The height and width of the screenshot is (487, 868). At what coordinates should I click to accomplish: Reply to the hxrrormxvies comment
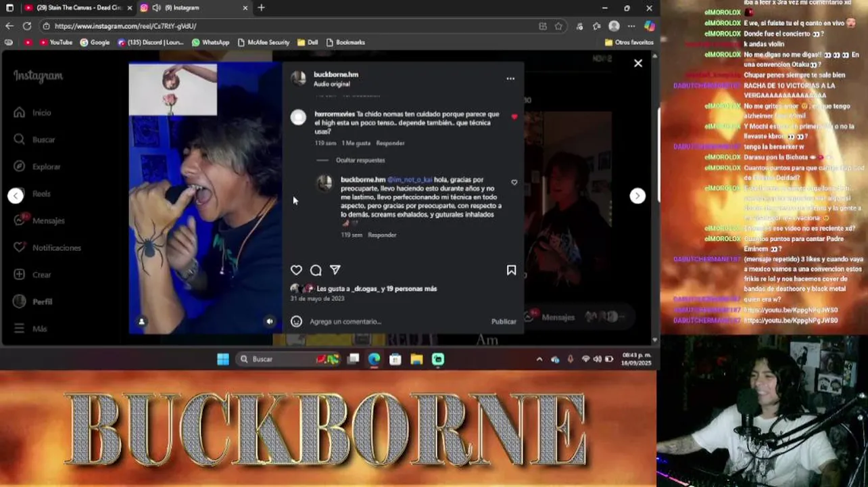(x=390, y=143)
